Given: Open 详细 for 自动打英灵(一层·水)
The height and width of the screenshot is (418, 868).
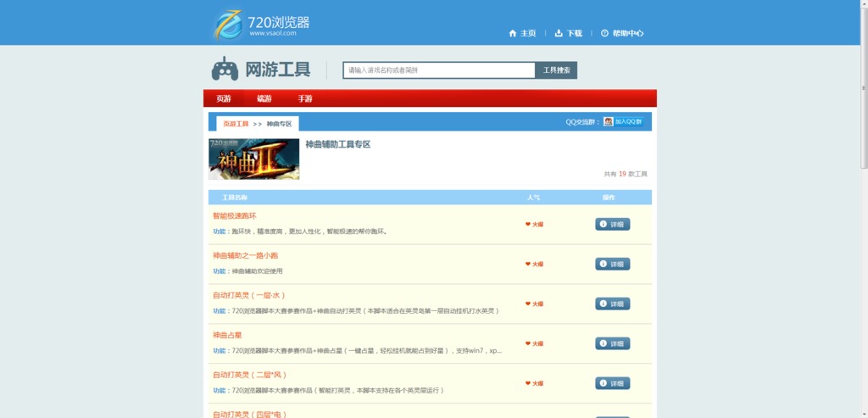Looking at the screenshot, I should [x=612, y=304].
